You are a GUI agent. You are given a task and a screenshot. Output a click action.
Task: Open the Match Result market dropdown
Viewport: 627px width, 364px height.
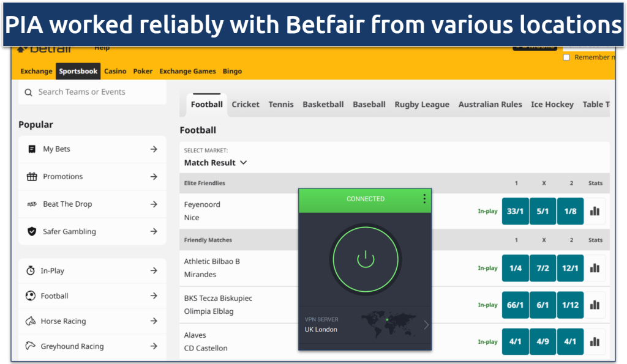(216, 163)
